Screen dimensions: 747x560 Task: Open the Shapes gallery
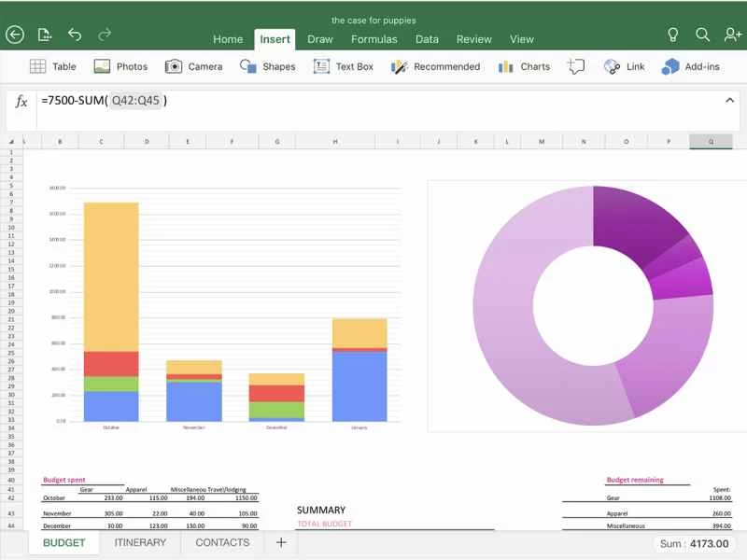pyautogui.click(x=268, y=66)
